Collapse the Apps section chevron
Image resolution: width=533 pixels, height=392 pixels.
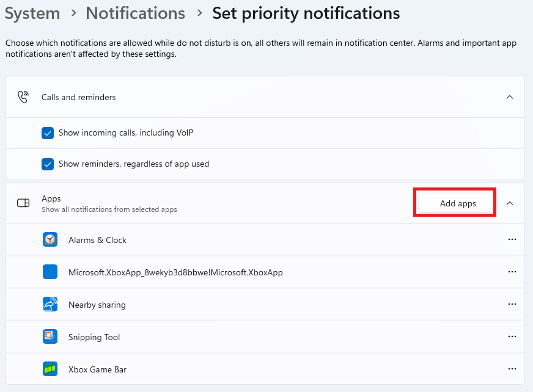(x=510, y=203)
